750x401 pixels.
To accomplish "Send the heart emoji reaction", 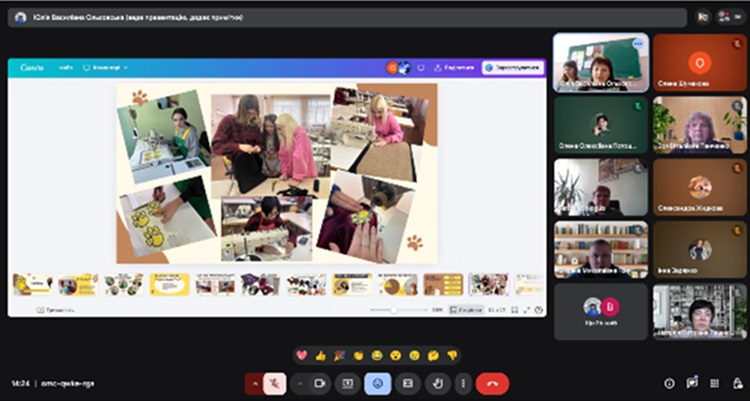I will coord(303,355).
